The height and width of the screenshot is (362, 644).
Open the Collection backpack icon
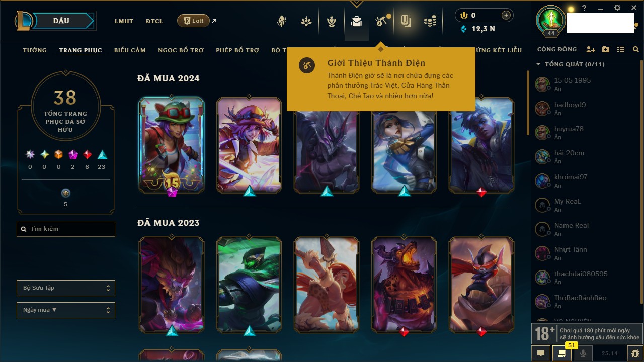(357, 21)
